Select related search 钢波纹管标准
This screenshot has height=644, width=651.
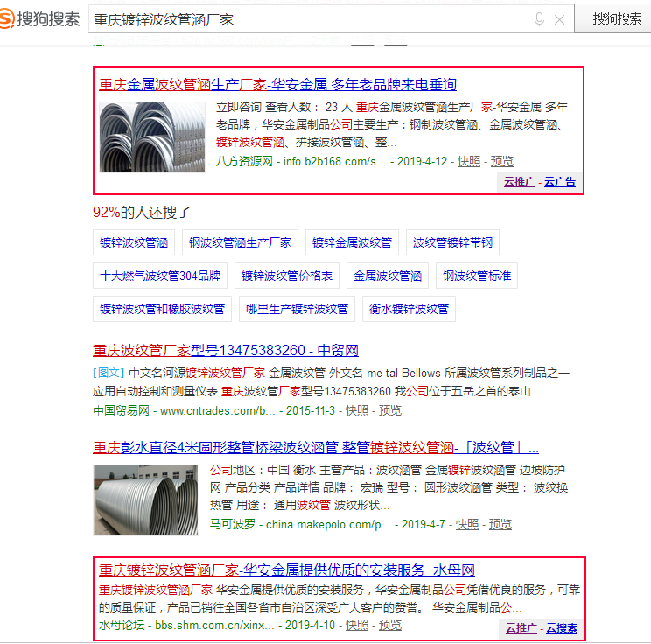pos(477,276)
